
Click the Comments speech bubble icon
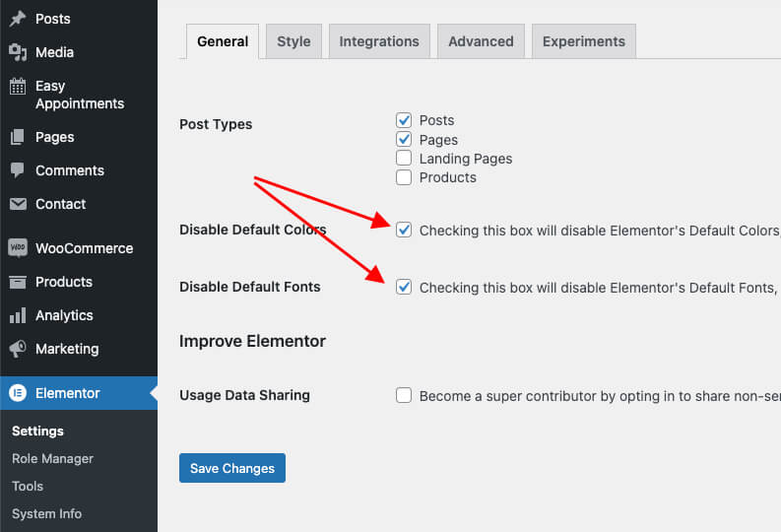click(x=18, y=170)
